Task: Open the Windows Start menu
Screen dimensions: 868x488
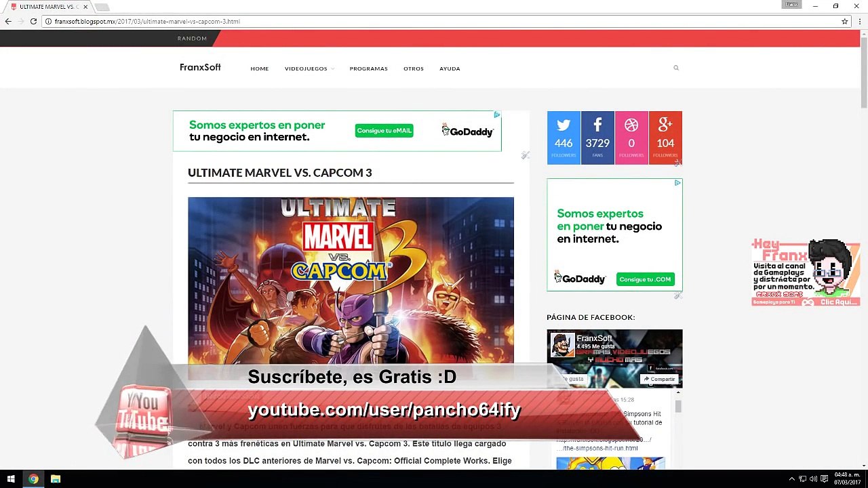Action: (11, 479)
